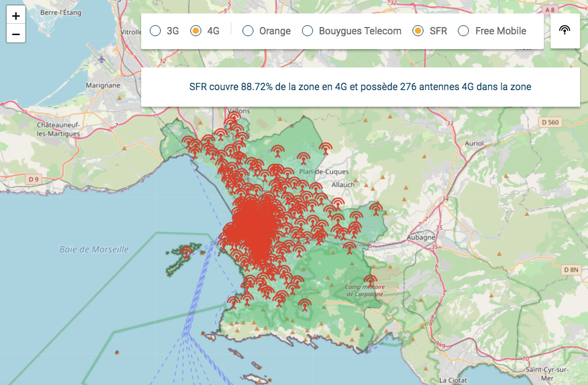Choose Bouygues Telecom as the operator

click(308, 31)
